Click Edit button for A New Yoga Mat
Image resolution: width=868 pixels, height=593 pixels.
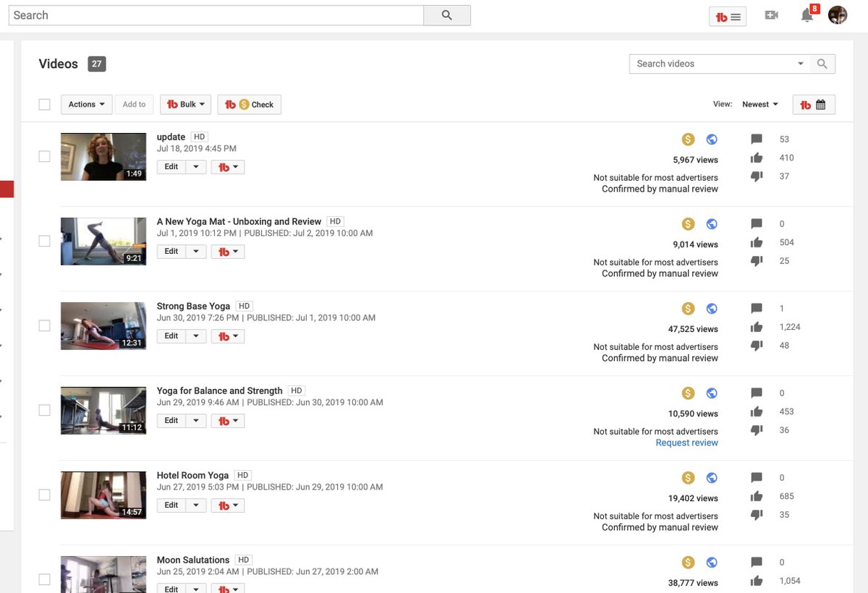[x=171, y=252]
